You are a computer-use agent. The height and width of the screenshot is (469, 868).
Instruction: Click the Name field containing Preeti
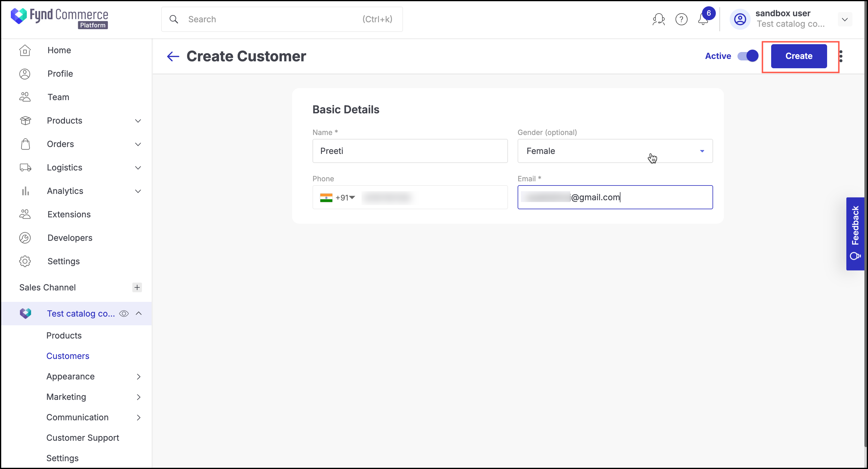click(410, 151)
